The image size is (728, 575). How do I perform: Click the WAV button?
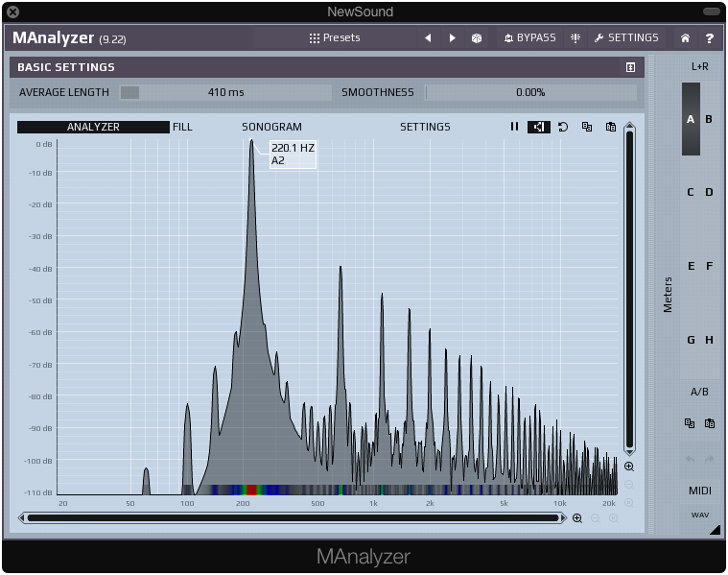(699, 515)
